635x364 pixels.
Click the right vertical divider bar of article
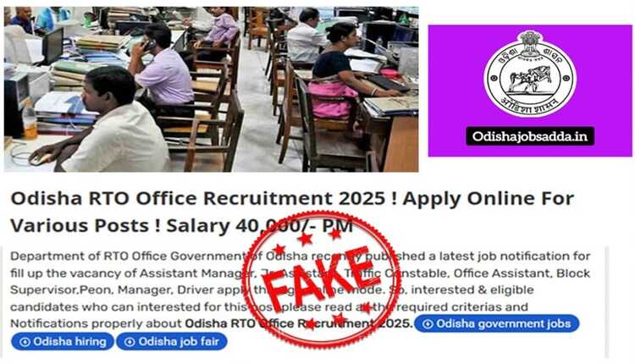click(606, 301)
